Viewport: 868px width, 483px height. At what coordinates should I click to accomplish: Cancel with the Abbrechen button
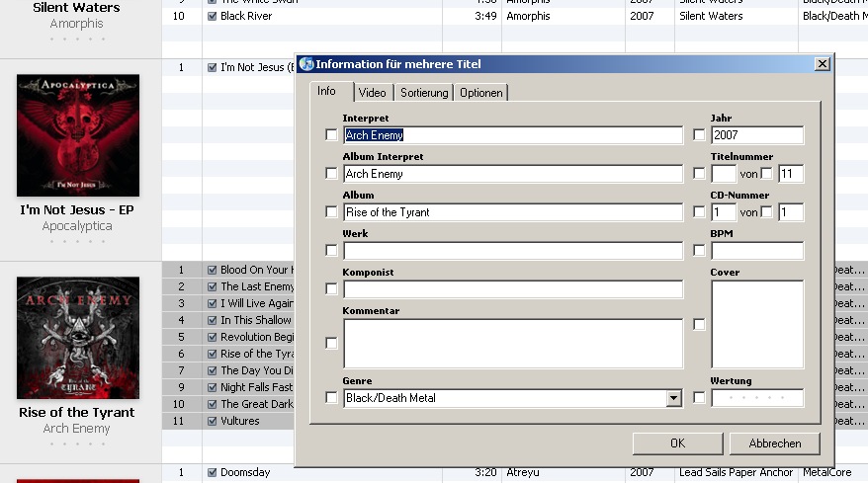(774, 443)
